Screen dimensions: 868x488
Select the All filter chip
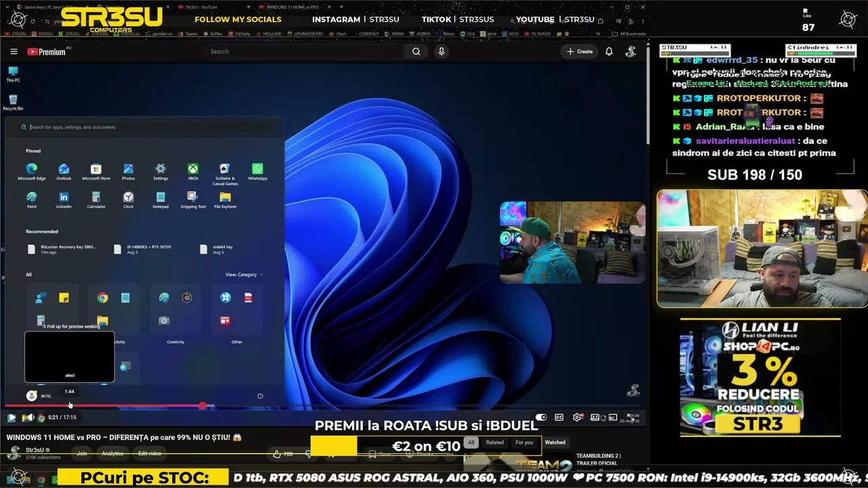471,443
